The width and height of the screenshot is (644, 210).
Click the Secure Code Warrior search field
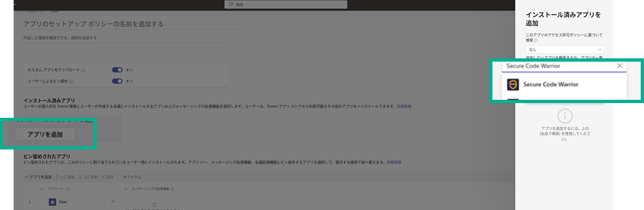pos(564,66)
